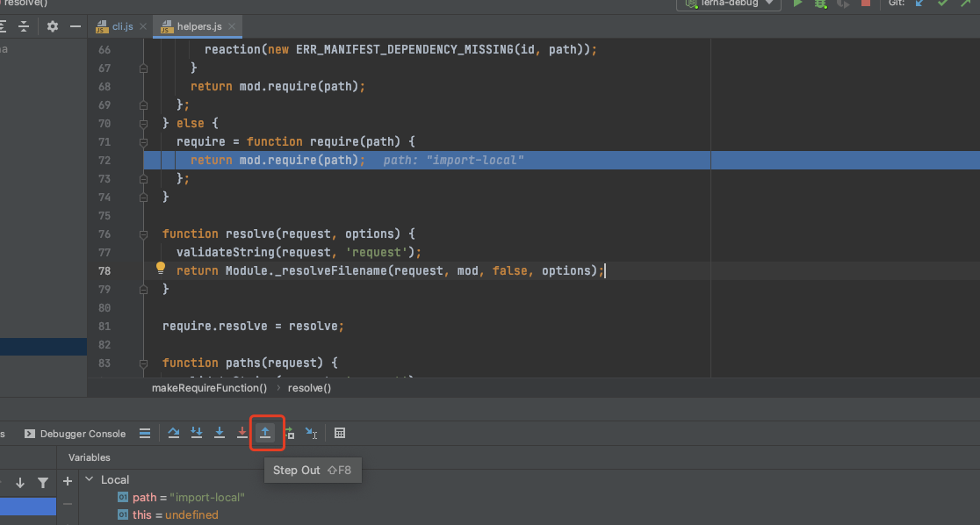Collapse fold marker at line 76
This screenshot has height=525, width=980.
click(143, 234)
